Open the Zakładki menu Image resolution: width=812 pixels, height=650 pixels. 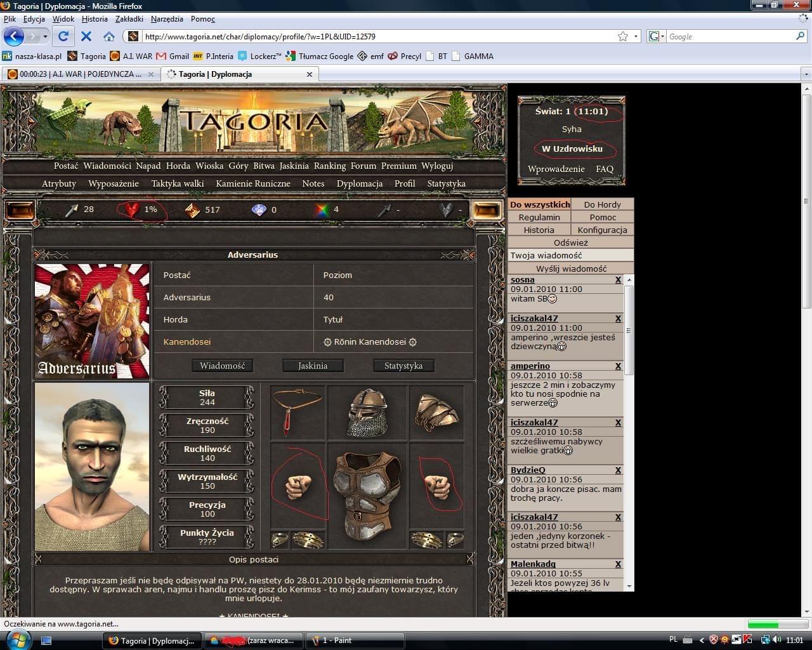coord(129,19)
